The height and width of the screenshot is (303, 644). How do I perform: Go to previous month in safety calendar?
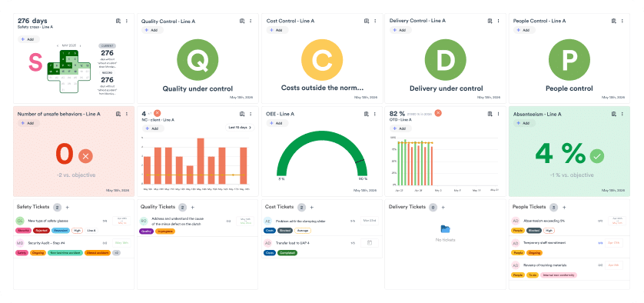tap(58, 45)
